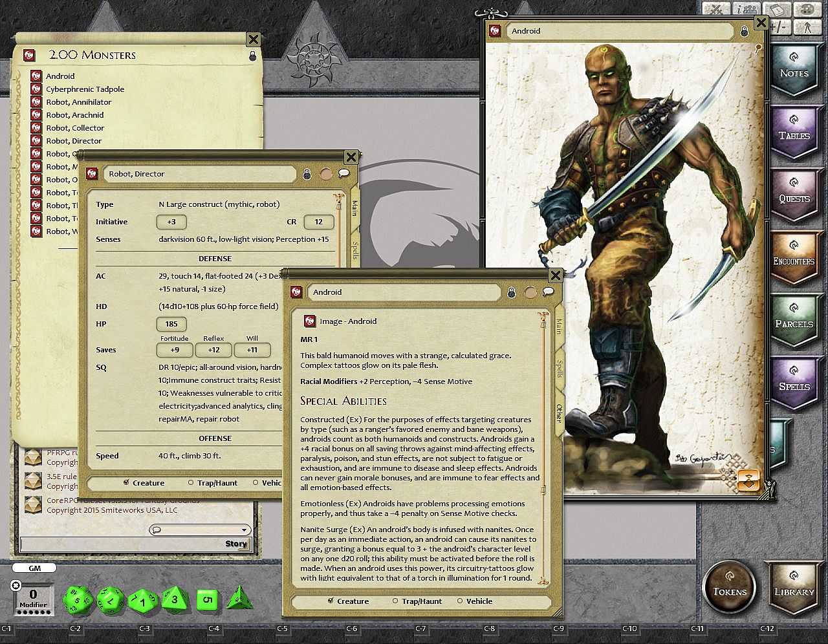Image resolution: width=828 pixels, height=644 pixels.
Task: Open the Spells sidebar button
Action: (794, 386)
